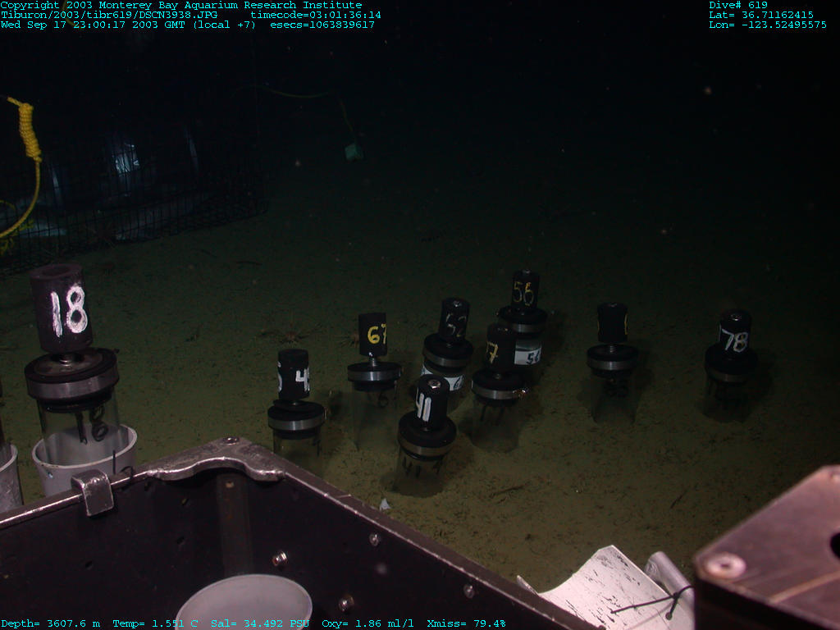This screenshot has width=840, height=630.
Task: Click the push core handle labeled 18
Action: pos(61,308)
